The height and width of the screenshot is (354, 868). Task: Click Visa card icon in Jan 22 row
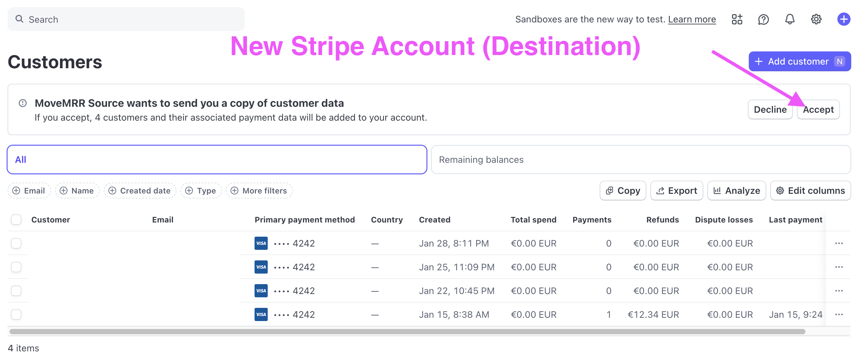click(x=261, y=290)
